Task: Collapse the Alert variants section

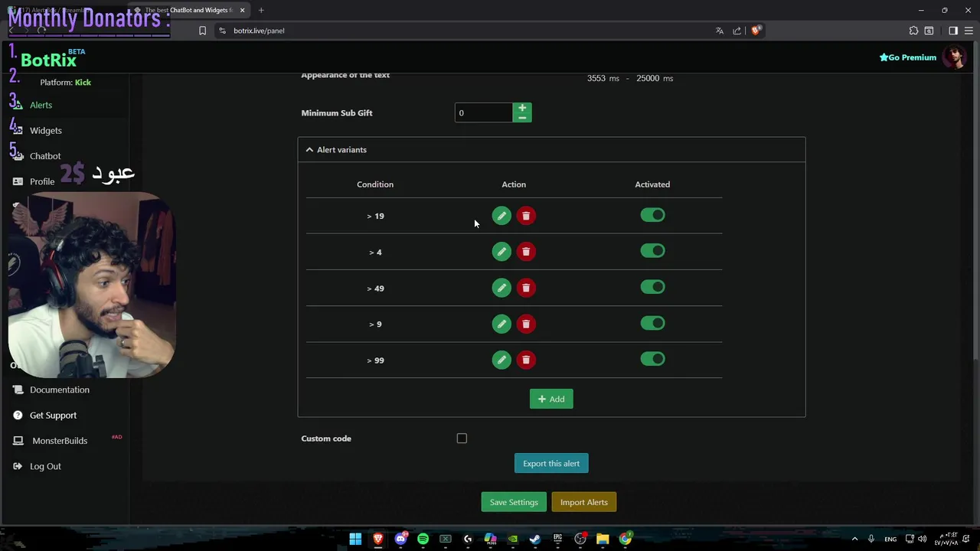Action: pos(551,150)
